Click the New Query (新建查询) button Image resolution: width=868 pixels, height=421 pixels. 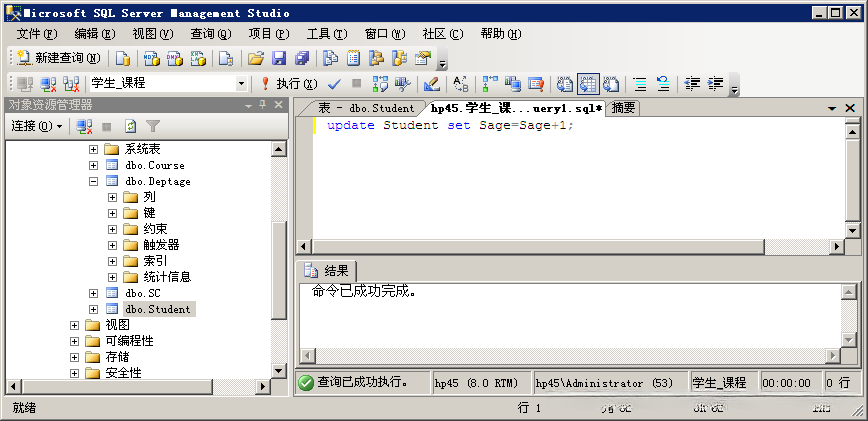click(x=59, y=58)
